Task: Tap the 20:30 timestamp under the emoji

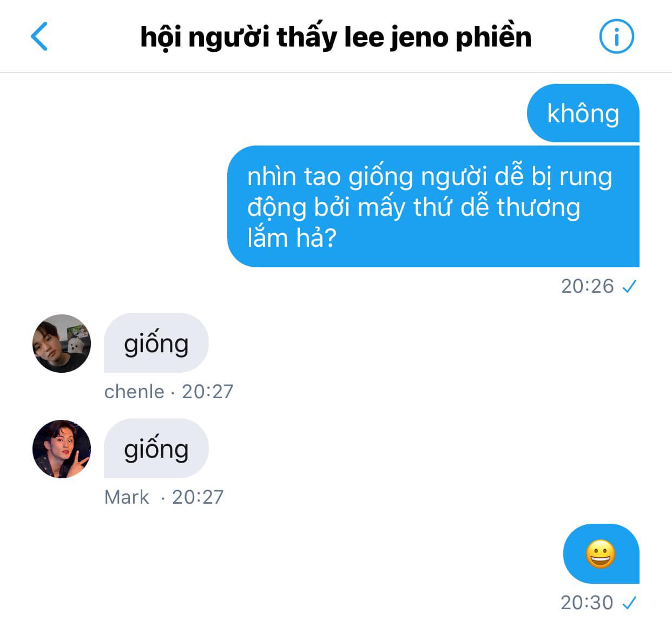Action: (x=587, y=603)
